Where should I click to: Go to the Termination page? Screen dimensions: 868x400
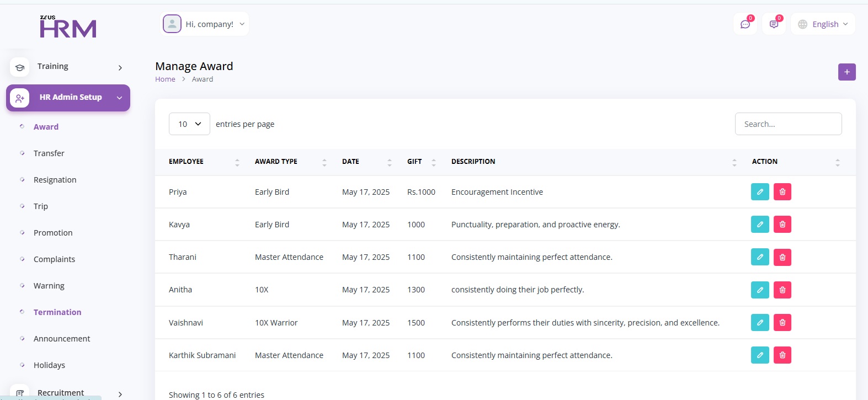(x=57, y=312)
